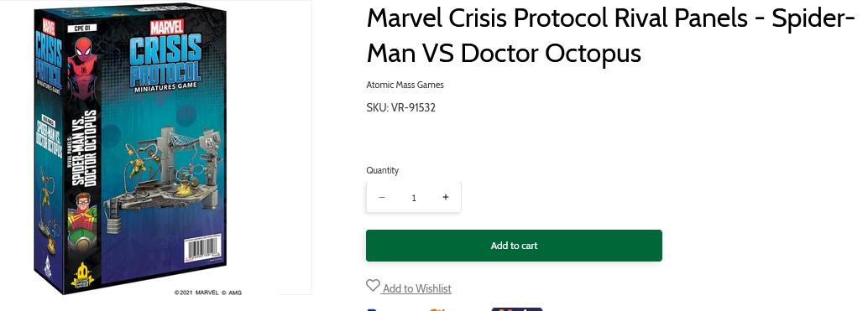The image size is (868, 311).
Task: Open the Add to Wishlist link
Action: pyautogui.click(x=416, y=288)
